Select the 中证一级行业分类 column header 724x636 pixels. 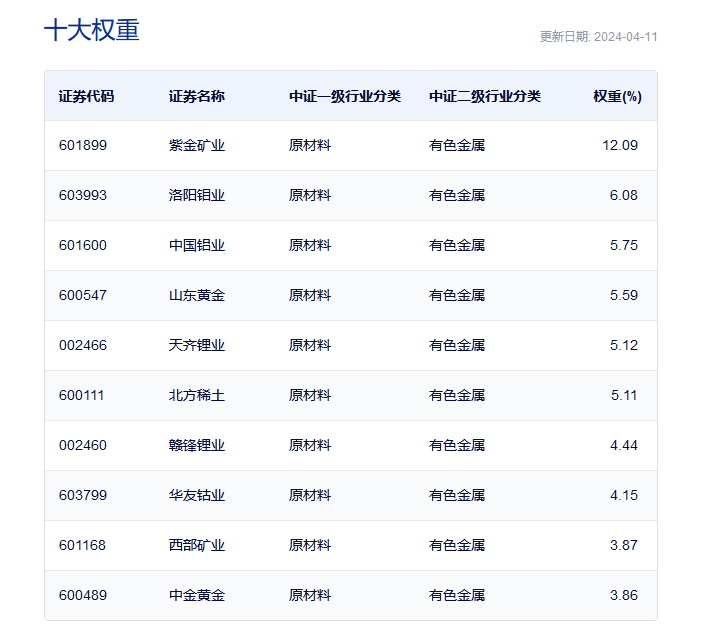point(345,96)
